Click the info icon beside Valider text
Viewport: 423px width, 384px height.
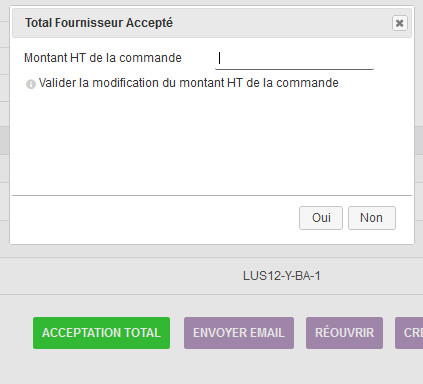tap(31, 84)
